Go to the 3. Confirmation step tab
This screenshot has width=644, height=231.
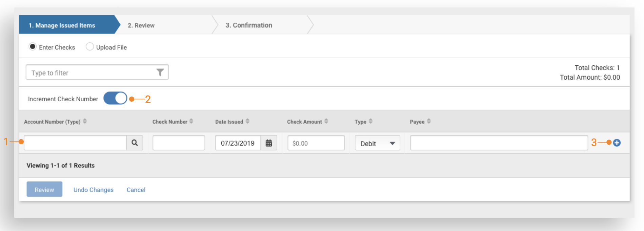249,25
